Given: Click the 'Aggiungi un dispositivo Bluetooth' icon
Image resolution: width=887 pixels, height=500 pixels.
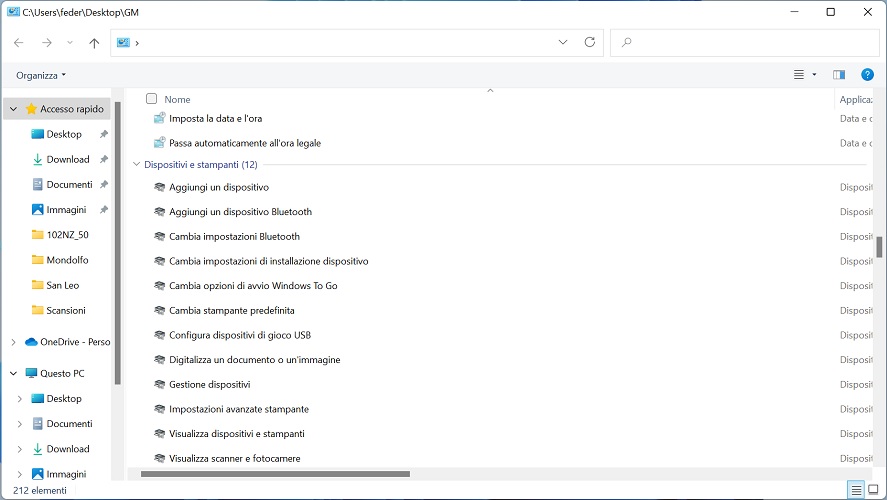Looking at the screenshot, I should tap(159, 212).
